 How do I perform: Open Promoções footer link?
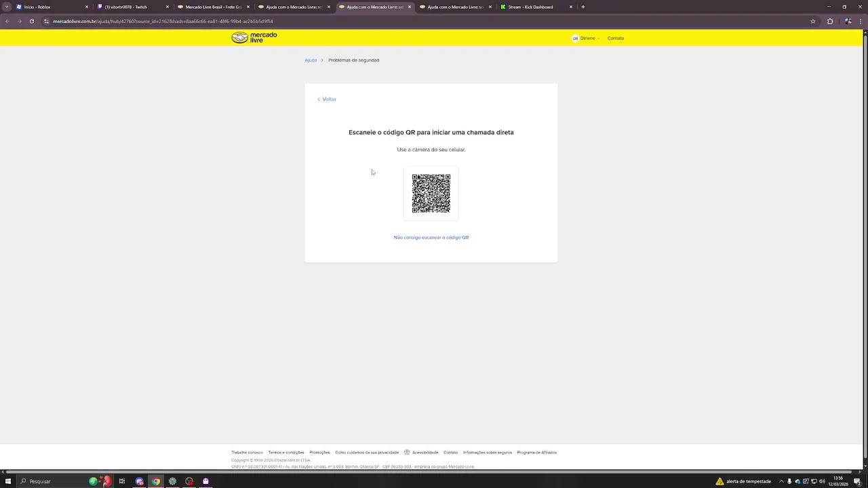pyautogui.click(x=319, y=452)
